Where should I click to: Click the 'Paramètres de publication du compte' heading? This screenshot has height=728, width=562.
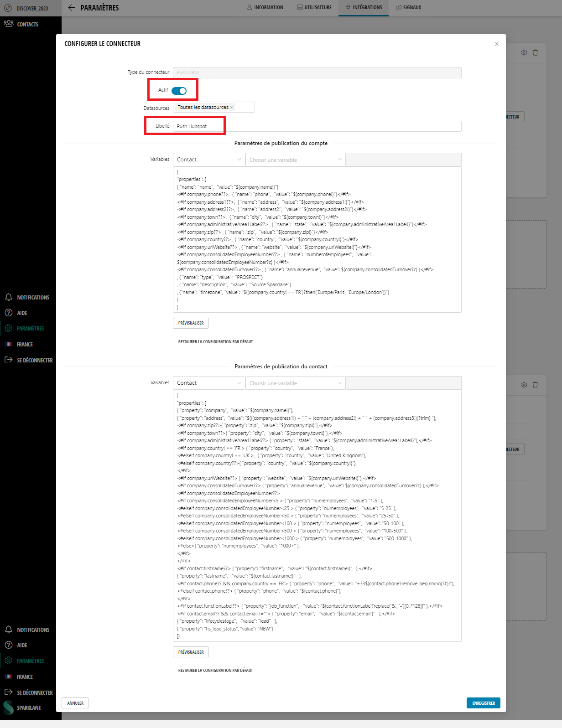(281, 143)
